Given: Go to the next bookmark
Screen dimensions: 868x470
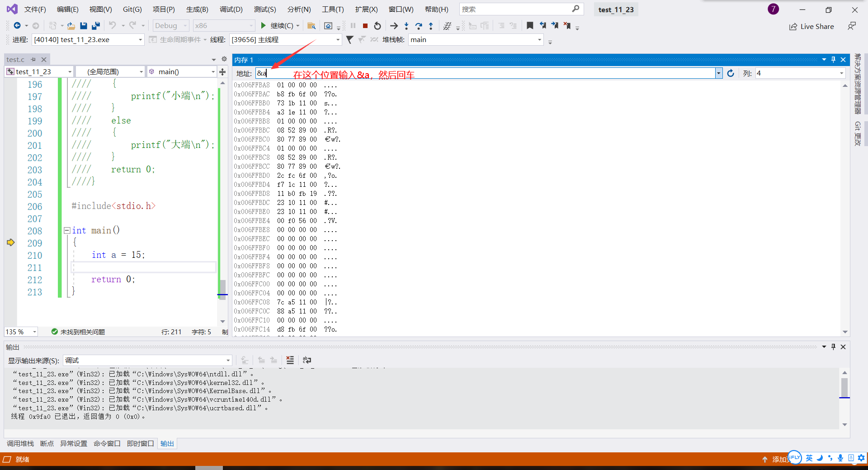Looking at the screenshot, I should click(x=555, y=26).
